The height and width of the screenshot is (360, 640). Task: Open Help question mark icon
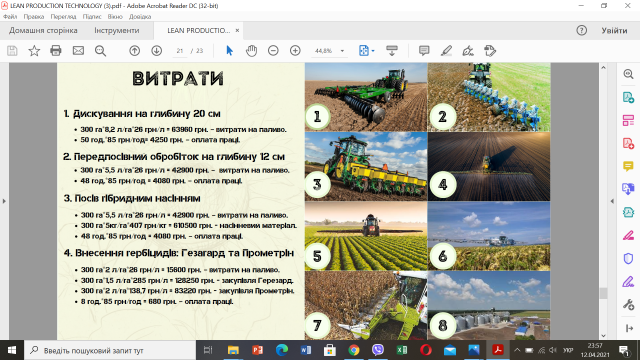pos(582,31)
